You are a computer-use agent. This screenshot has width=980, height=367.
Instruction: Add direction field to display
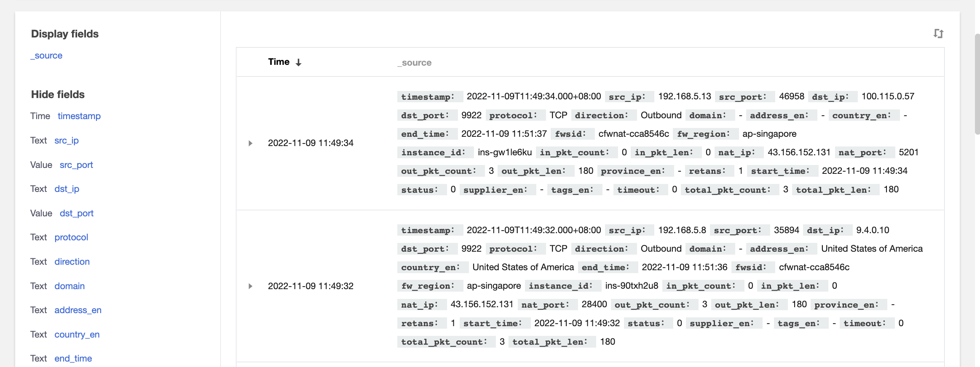click(72, 262)
